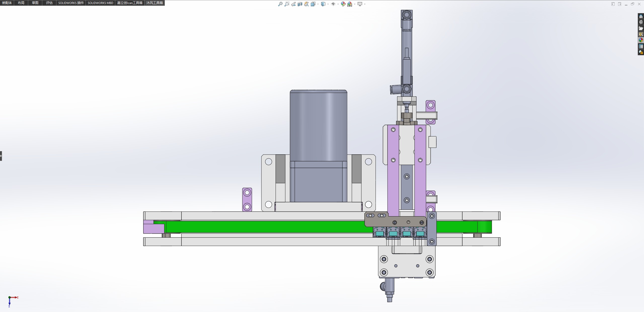Expand the Hide/Show Items dropdown arrow
The height and width of the screenshot is (312, 644).
pos(338,4)
